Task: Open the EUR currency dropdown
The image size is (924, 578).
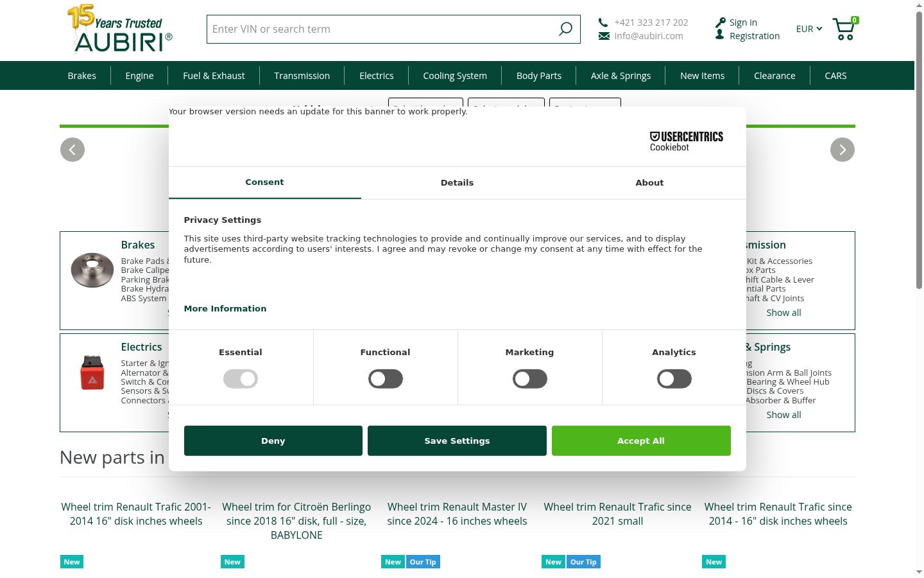Action: [809, 29]
